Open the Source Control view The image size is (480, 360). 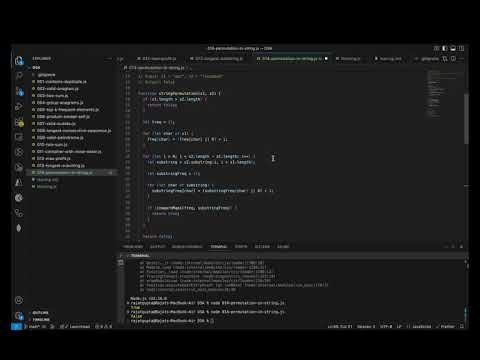click(x=19, y=91)
